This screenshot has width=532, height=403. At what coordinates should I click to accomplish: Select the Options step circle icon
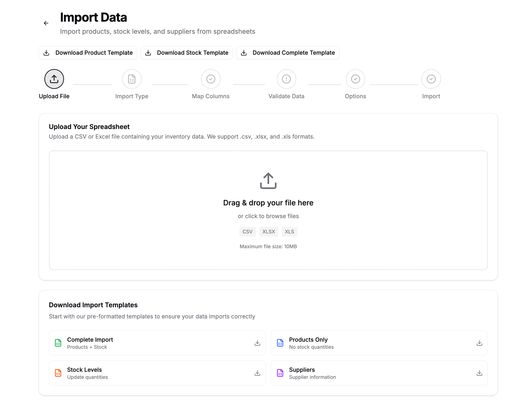[x=356, y=79]
